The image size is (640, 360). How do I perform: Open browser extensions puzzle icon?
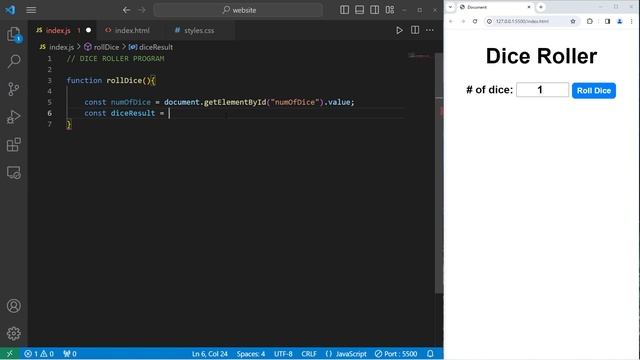click(590, 21)
